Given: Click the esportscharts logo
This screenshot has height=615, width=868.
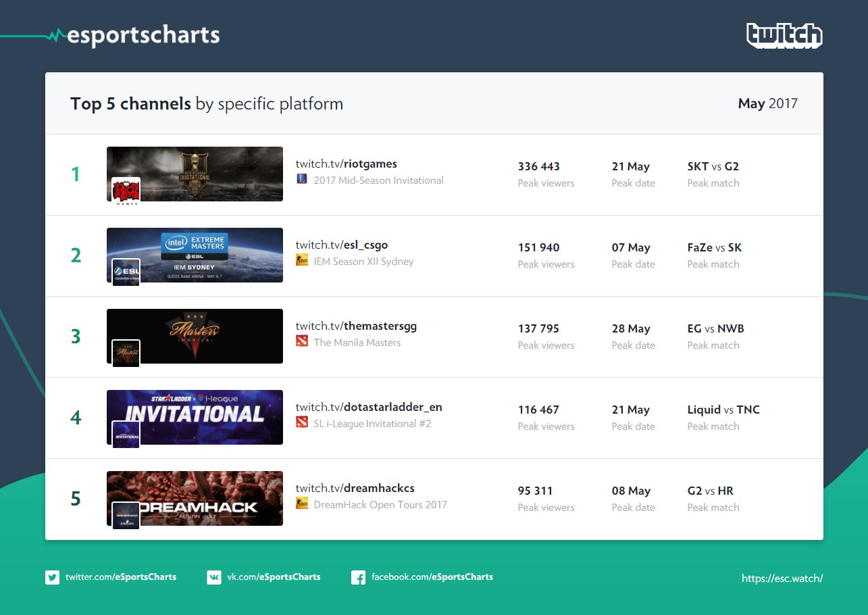Looking at the screenshot, I should pyautogui.click(x=136, y=34).
